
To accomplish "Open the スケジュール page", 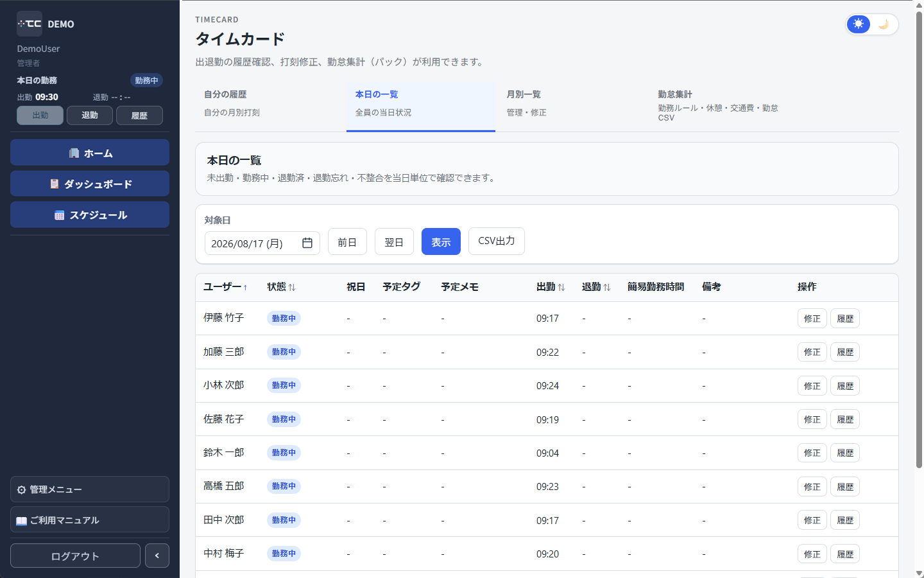I will click(90, 215).
